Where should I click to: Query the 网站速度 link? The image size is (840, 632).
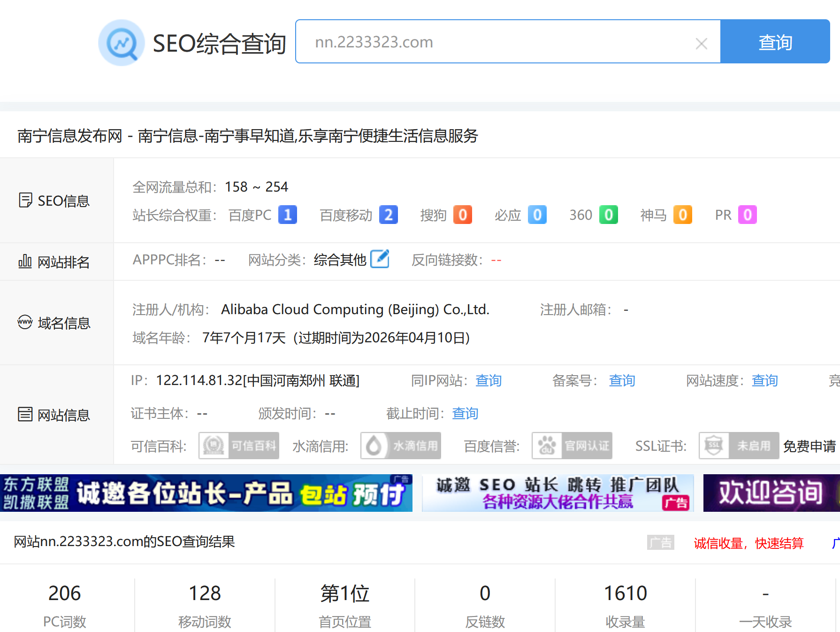[765, 380]
